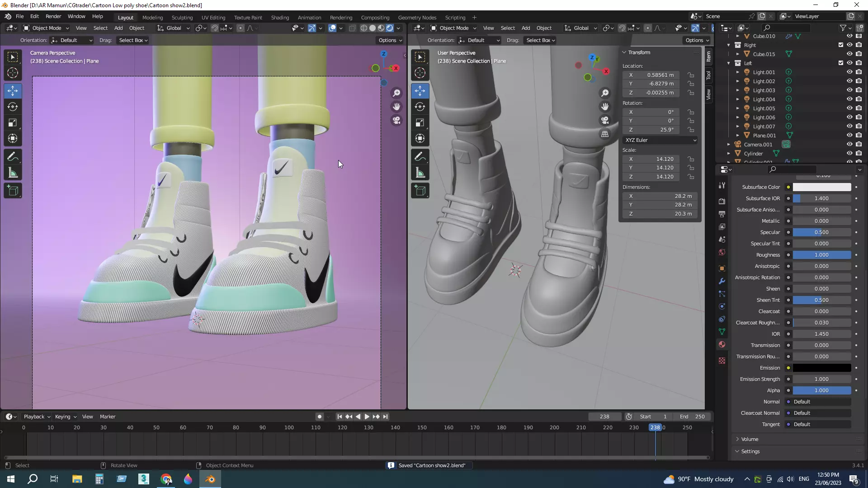
Task: Toggle visibility of Camera.001 in outliner
Action: [849, 145]
